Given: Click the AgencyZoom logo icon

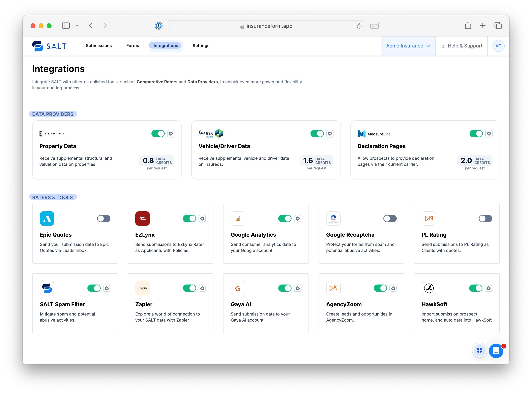Looking at the screenshot, I should (x=333, y=288).
